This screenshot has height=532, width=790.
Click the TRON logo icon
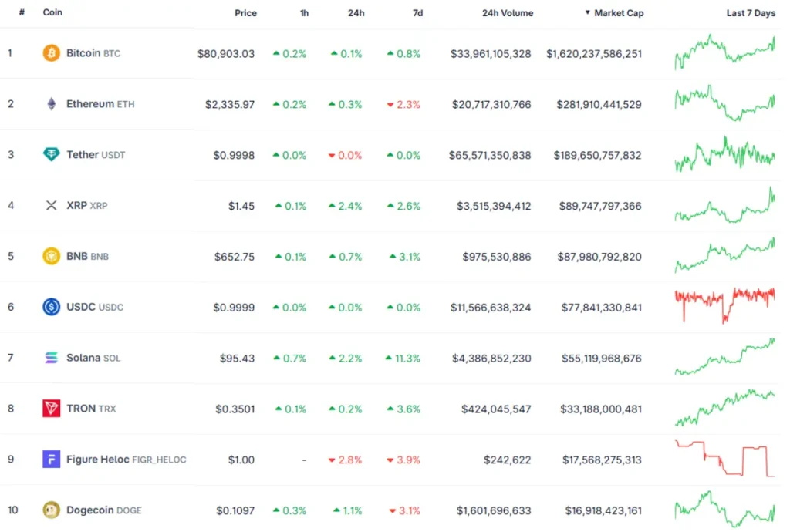51,408
